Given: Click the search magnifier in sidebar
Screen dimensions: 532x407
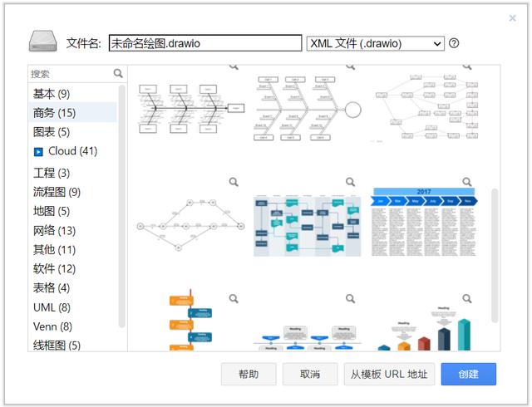Looking at the screenshot, I should [118, 74].
